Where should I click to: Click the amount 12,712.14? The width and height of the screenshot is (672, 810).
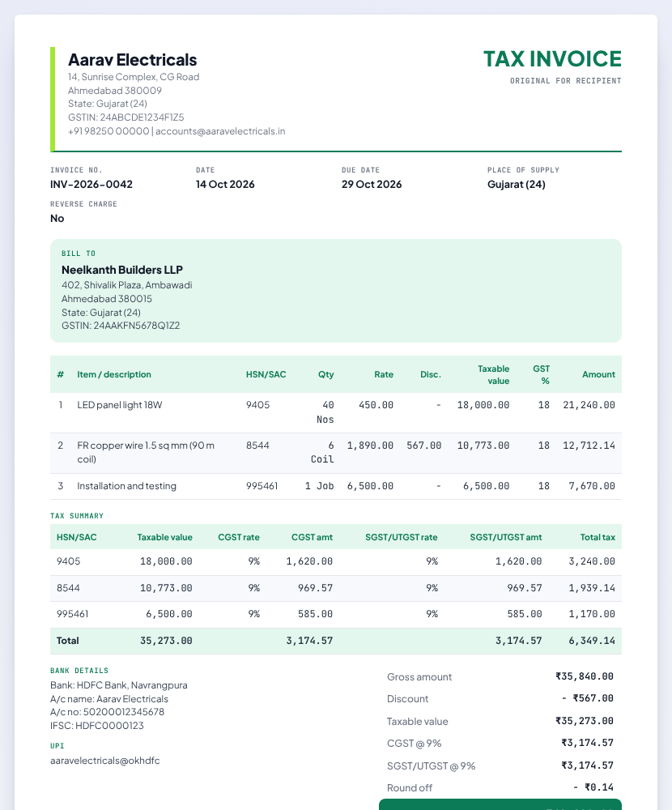pyautogui.click(x=589, y=446)
